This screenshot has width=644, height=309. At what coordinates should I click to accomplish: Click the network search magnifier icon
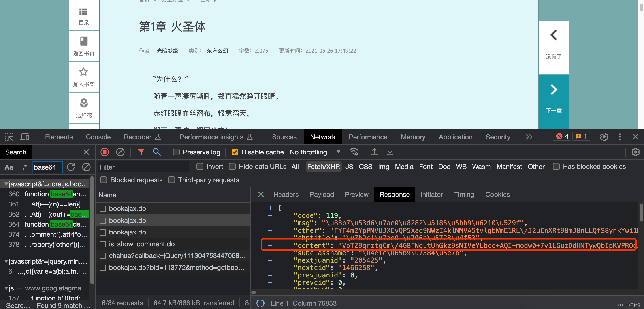(156, 152)
